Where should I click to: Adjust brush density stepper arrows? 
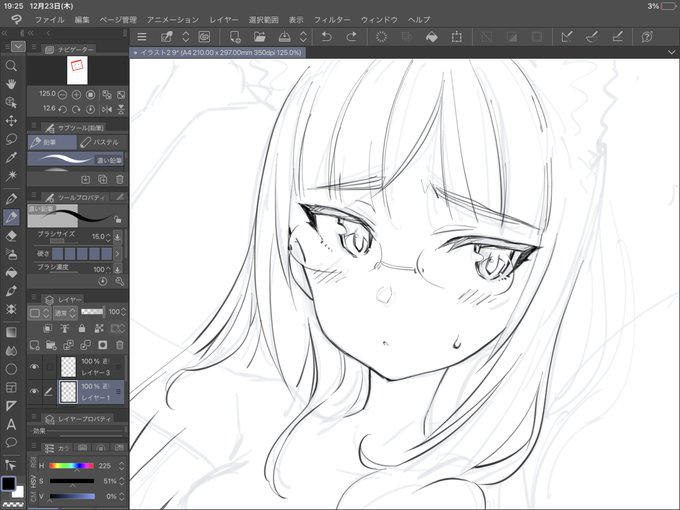(108, 269)
